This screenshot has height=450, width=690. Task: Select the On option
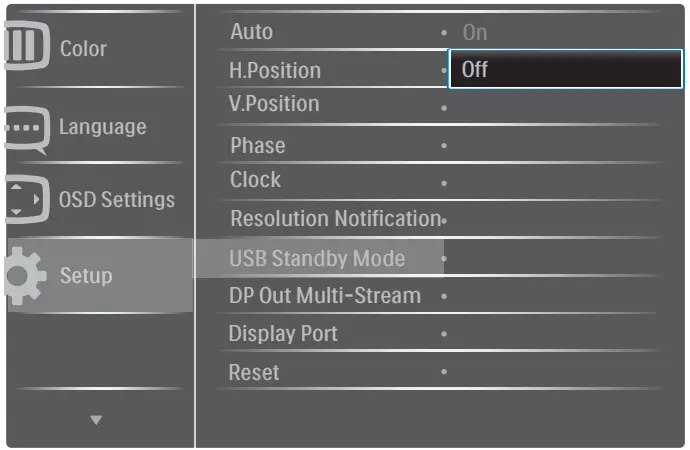(474, 32)
